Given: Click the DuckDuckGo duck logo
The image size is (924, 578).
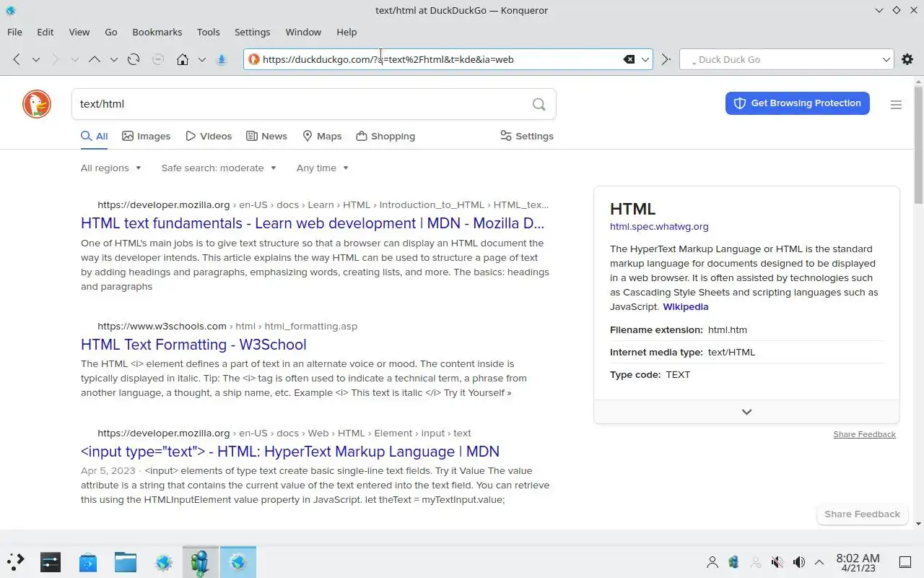Looking at the screenshot, I should [x=37, y=104].
